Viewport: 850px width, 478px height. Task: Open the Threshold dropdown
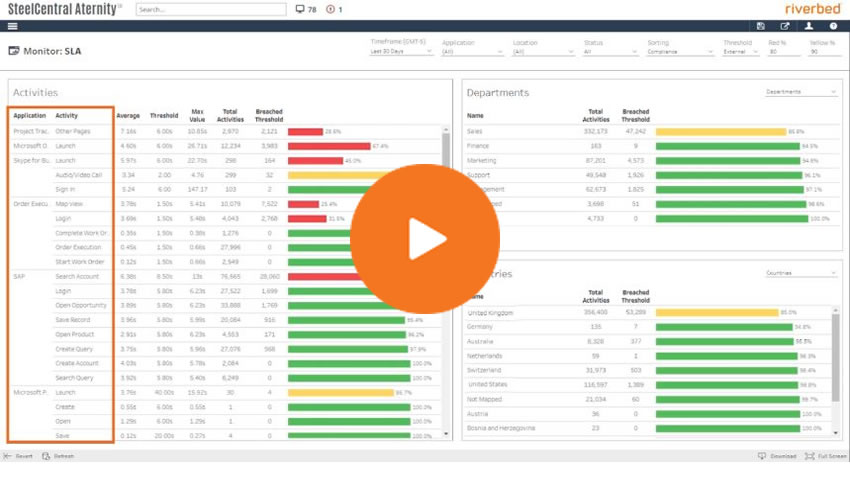[x=740, y=51]
